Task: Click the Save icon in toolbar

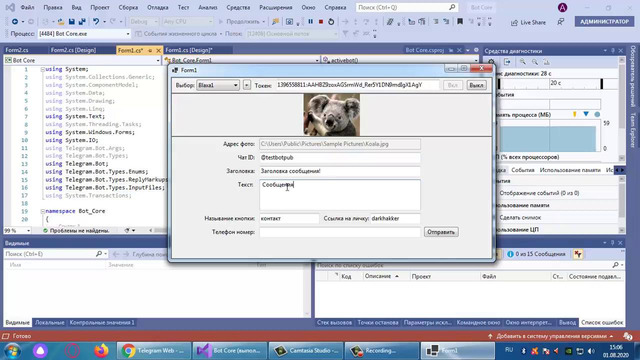Action: (x=71, y=22)
